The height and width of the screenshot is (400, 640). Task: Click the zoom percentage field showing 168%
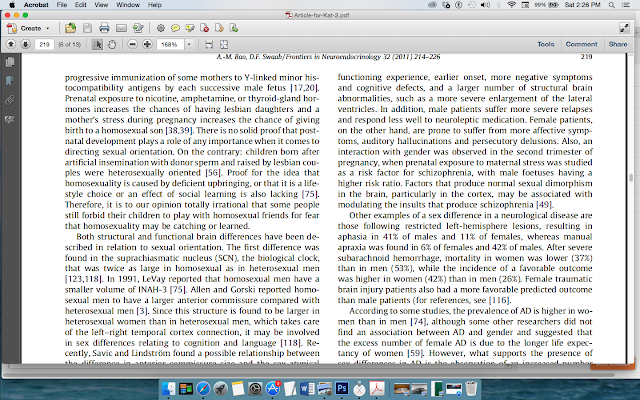click(169, 44)
